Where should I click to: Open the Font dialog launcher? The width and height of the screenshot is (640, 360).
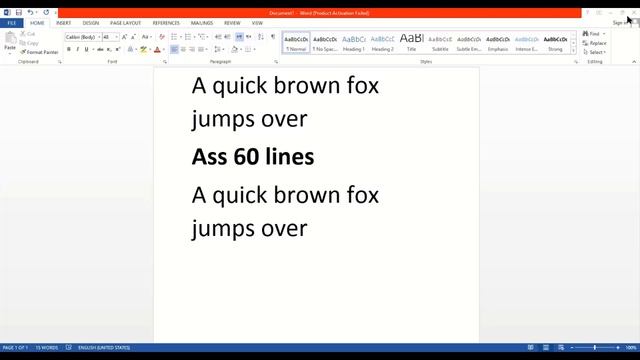pyautogui.click(x=165, y=62)
